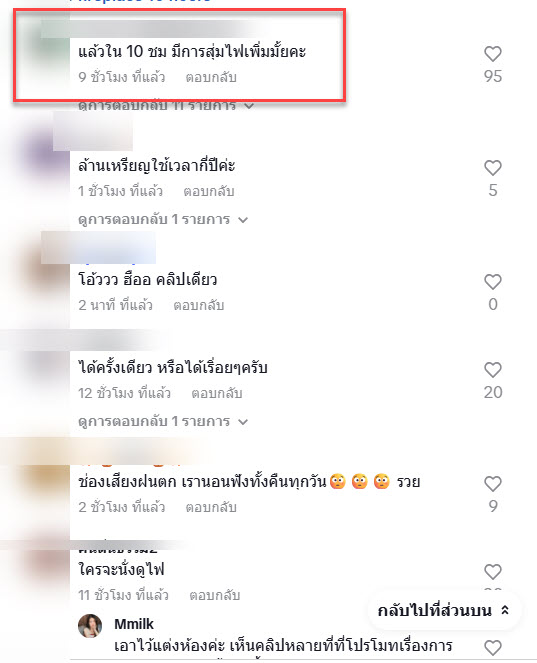Reply to the 9-hours-ago comment

(x=211, y=77)
